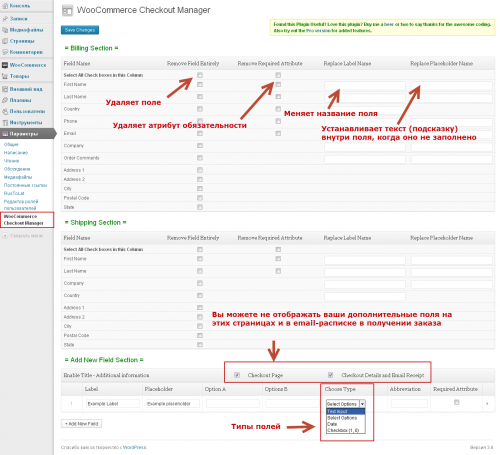The height and width of the screenshot is (455, 500).
Task: Select Date option in type list
Action: click(346, 424)
